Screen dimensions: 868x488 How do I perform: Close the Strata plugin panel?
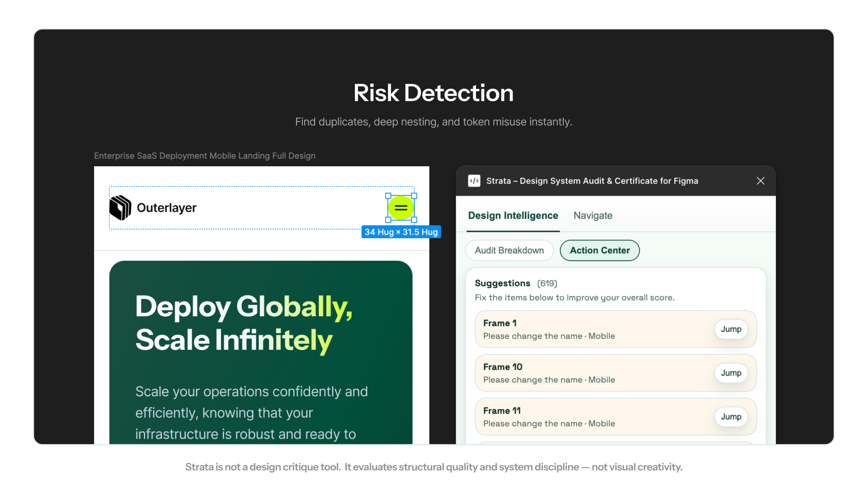click(760, 181)
